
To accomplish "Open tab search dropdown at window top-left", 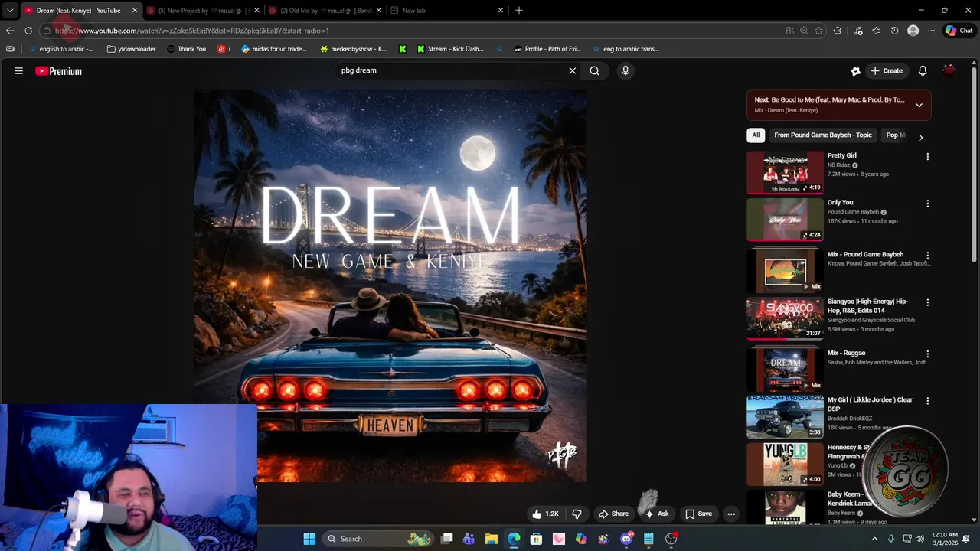I will [x=10, y=10].
